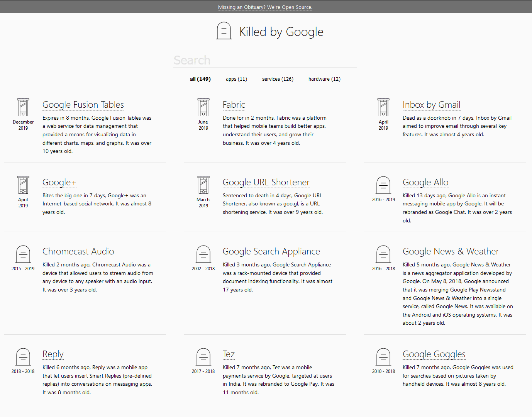Select the all (149) filter
Screen dimensions: 532x417
point(200,79)
